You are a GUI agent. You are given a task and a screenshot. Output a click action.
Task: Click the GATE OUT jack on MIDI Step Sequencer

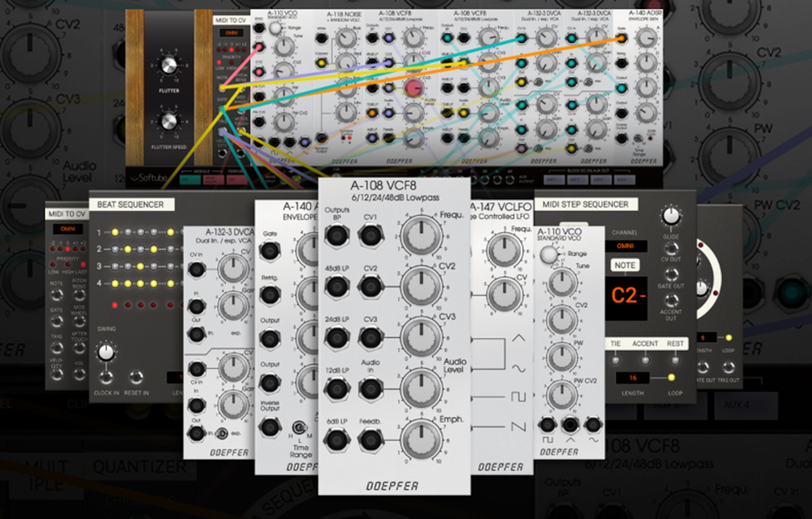672,275
